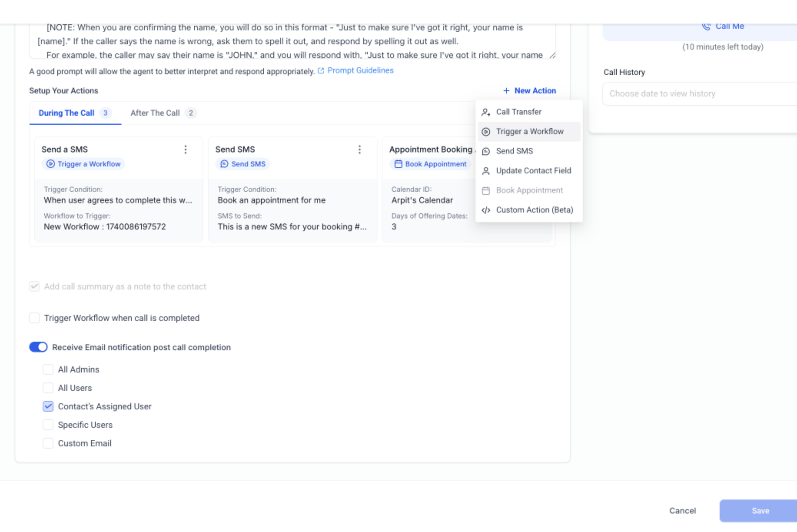
Task: Click the Custom Action code brackets icon
Action: (x=486, y=210)
